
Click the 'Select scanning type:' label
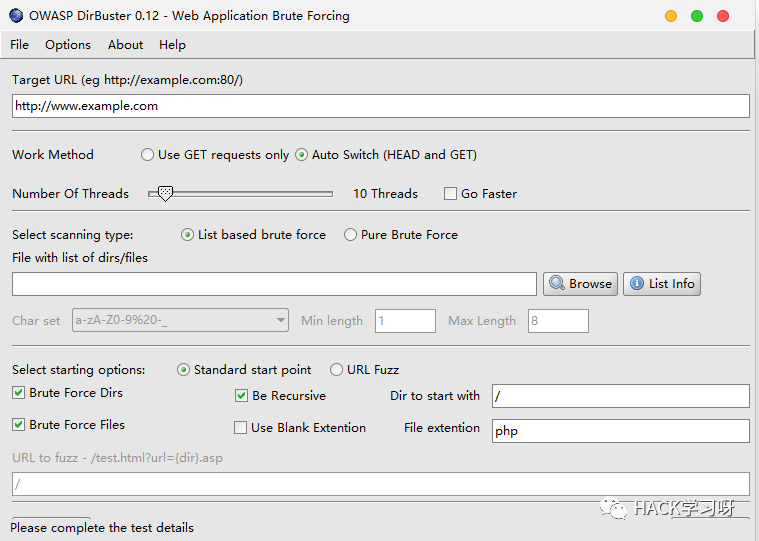(73, 235)
